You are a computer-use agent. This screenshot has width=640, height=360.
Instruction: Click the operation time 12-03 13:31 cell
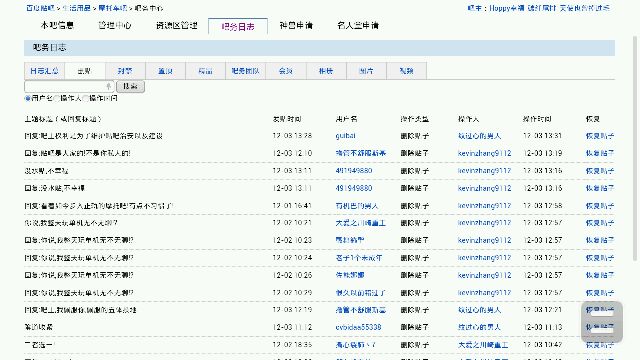point(542,136)
